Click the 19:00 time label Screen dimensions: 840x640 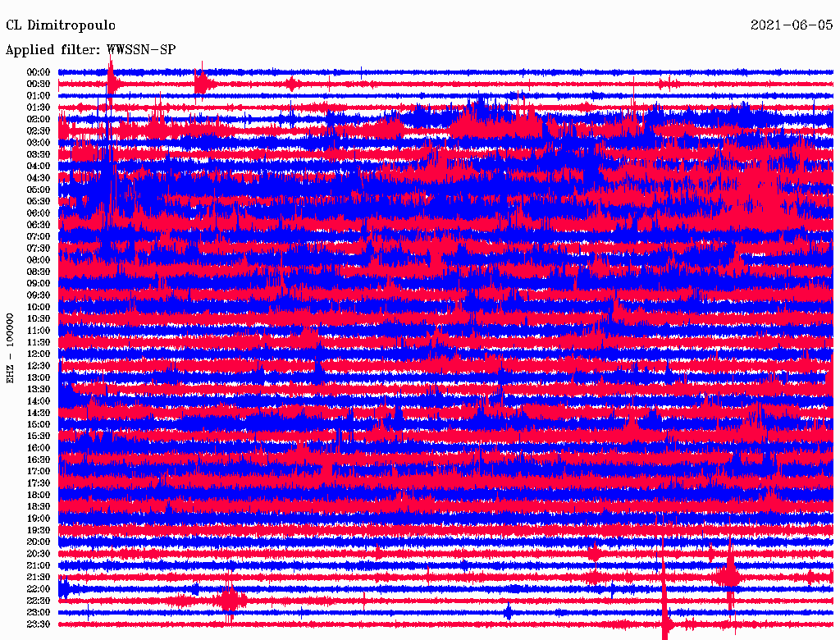(x=39, y=519)
